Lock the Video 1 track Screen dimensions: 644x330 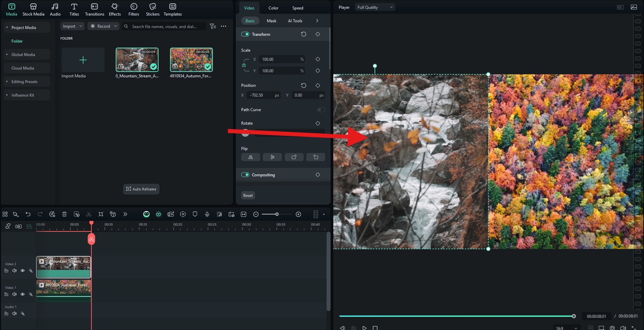(6, 294)
